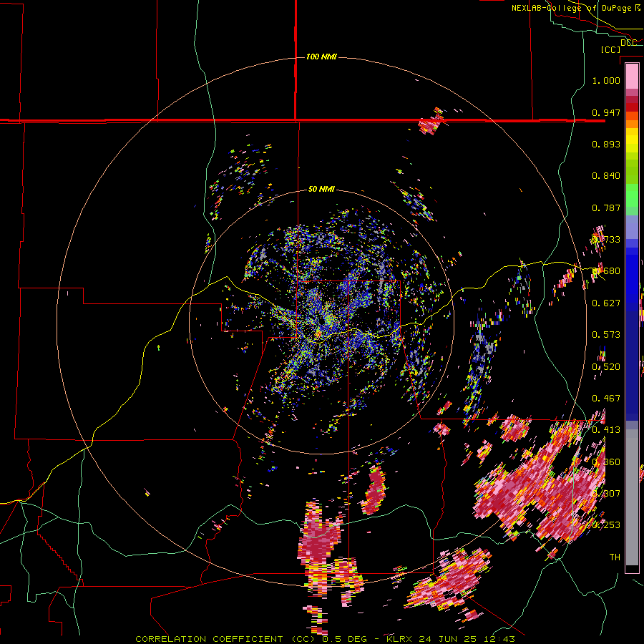
Task: Click the light pink top color bar segment
Action: coord(632,76)
